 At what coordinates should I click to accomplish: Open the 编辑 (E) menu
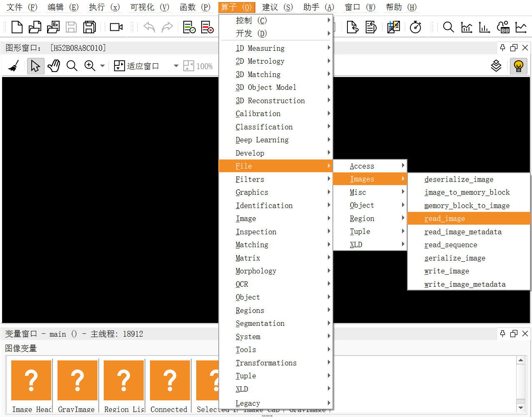pos(63,7)
